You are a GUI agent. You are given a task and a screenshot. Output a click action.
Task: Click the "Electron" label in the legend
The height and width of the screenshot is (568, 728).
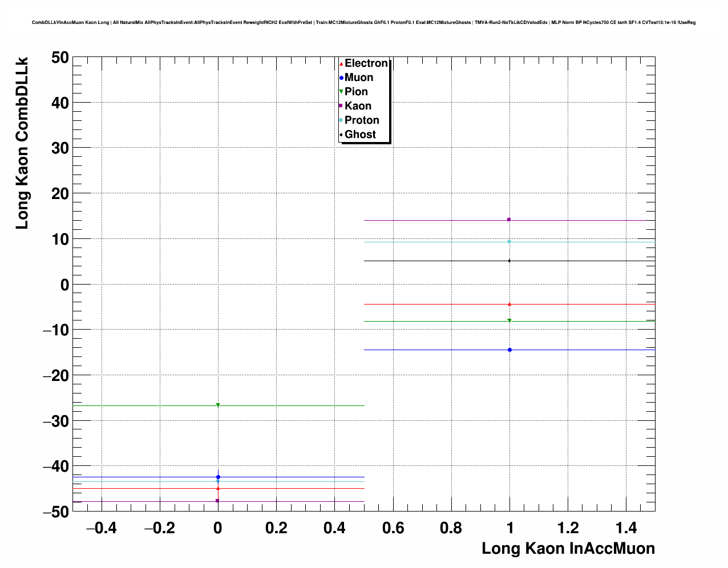point(366,63)
